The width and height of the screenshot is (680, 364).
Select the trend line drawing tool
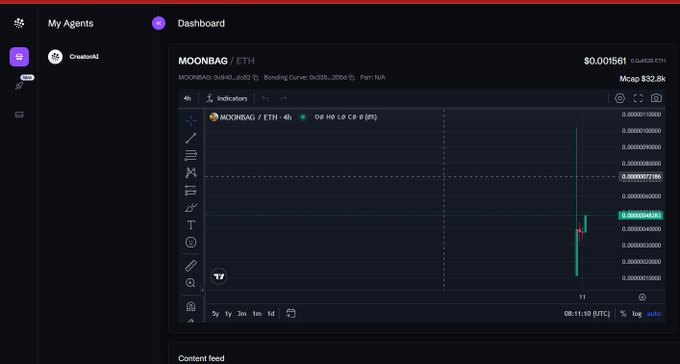pyautogui.click(x=191, y=138)
